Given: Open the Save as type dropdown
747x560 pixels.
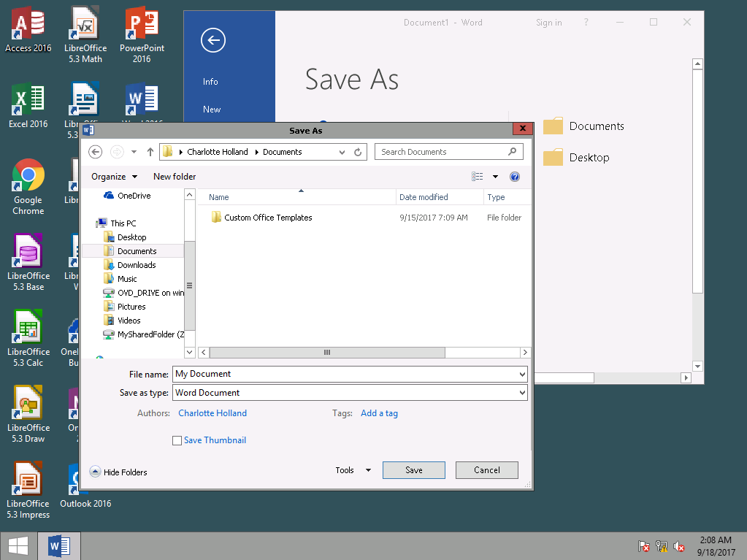Looking at the screenshot, I should [523, 392].
